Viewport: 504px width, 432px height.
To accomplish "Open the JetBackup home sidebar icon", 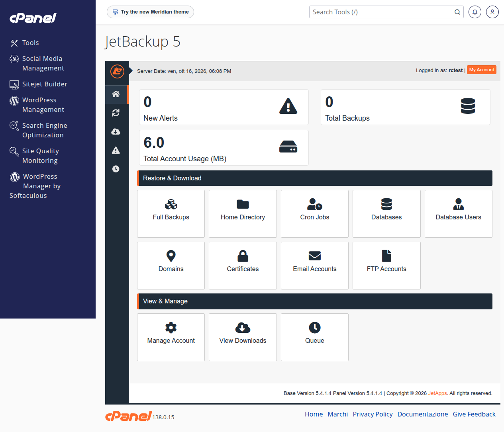I will [x=116, y=94].
